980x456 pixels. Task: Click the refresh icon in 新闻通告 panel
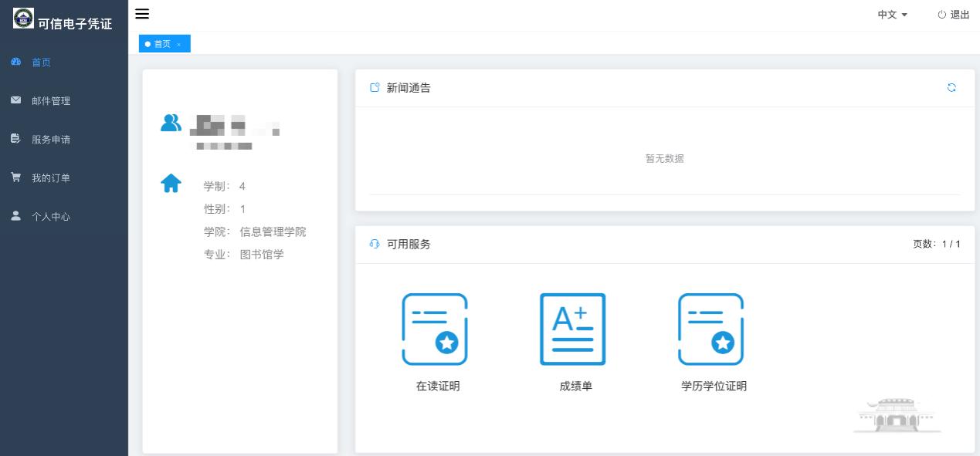click(x=951, y=88)
